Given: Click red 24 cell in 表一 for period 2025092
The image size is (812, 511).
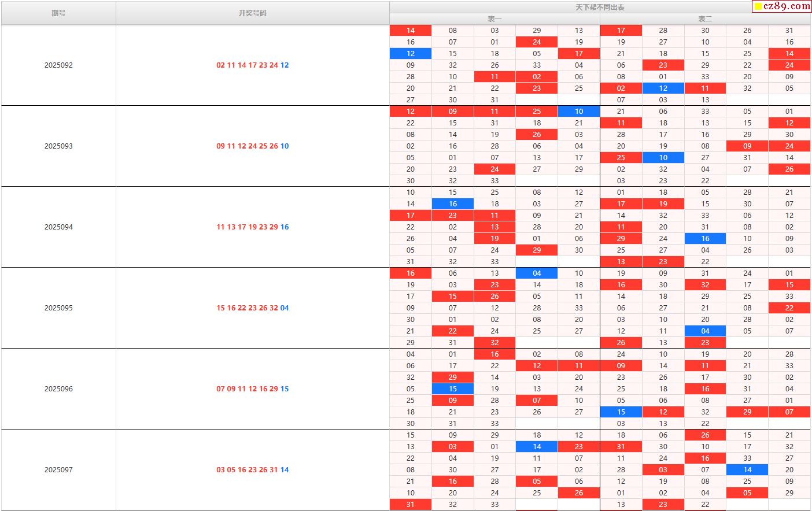Looking at the screenshot, I should (x=537, y=42).
